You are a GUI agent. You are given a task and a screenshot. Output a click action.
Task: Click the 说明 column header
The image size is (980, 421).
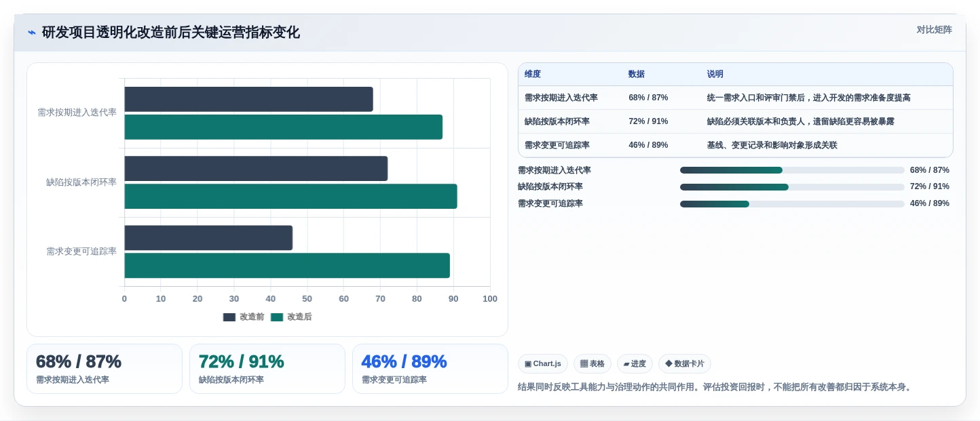[x=715, y=74]
